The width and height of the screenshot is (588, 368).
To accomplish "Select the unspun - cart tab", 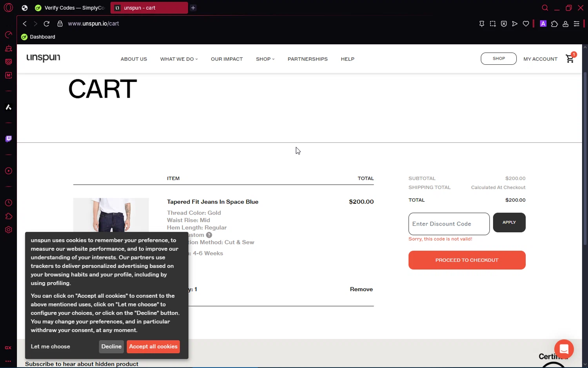I will coord(149,8).
